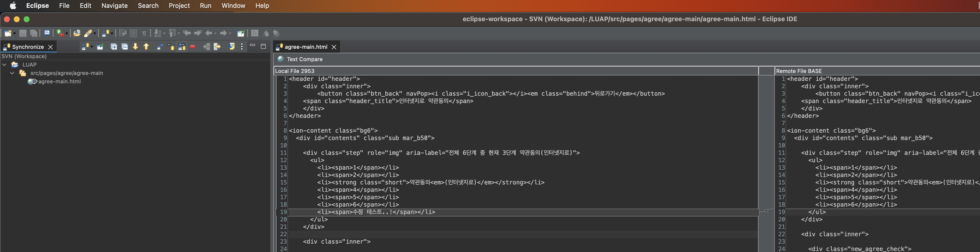Click the compare ignore-whitespace toolbar icon
This screenshot has height=252, width=980.
click(255, 33)
